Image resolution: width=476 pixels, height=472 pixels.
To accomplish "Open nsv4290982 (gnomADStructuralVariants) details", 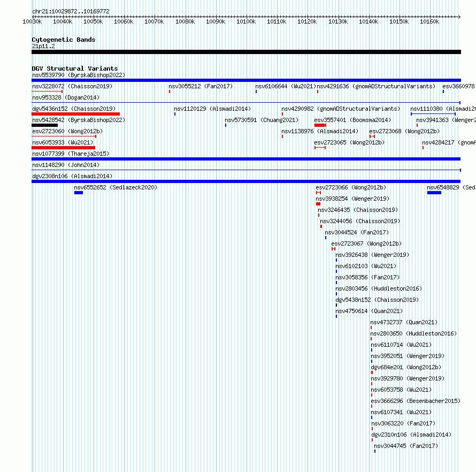I will tap(341, 109).
